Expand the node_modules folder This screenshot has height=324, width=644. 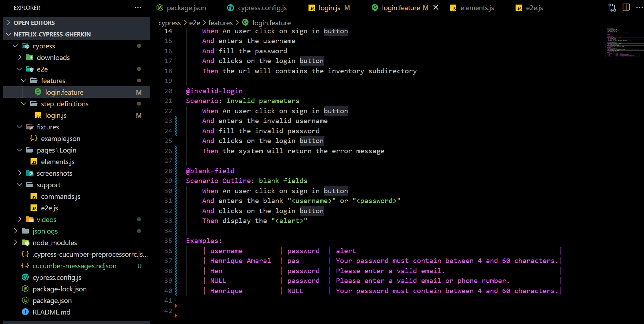(x=15, y=242)
